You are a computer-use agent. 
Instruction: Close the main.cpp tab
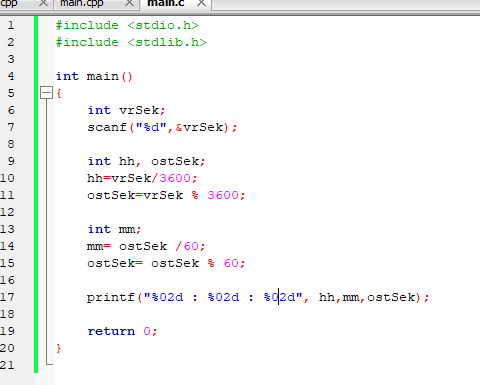[x=129, y=3]
